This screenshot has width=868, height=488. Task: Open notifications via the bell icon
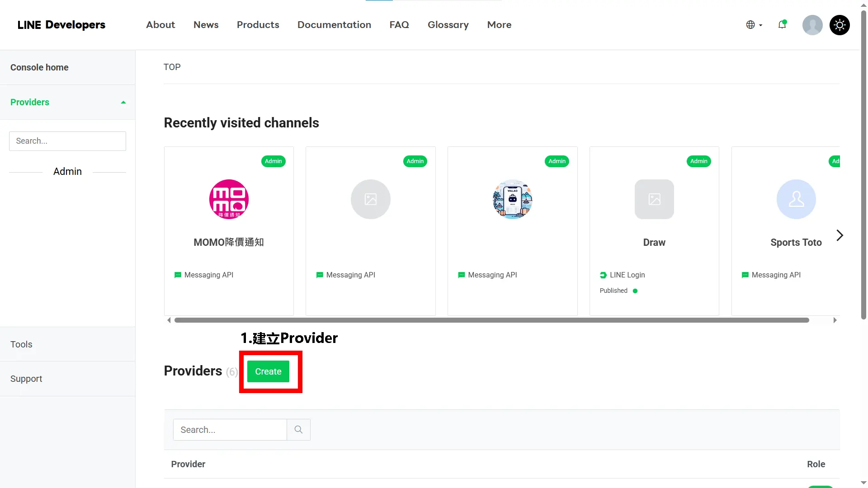[782, 25]
